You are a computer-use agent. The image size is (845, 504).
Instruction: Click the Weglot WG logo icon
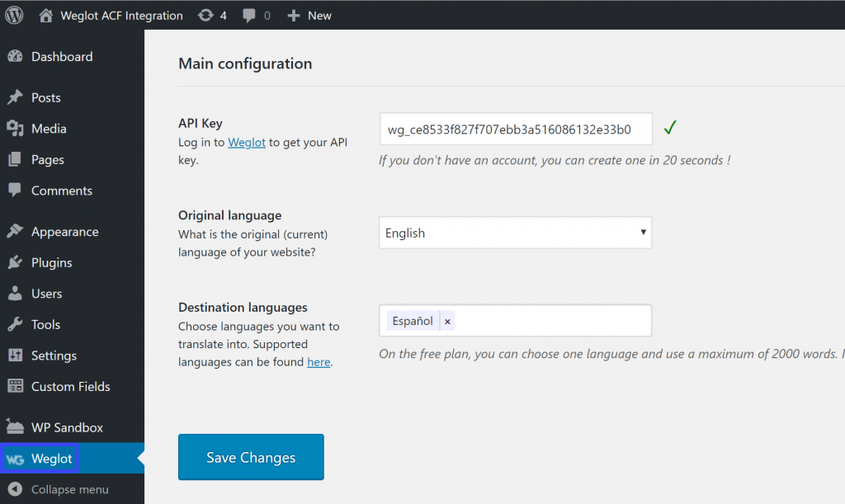[x=15, y=459]
